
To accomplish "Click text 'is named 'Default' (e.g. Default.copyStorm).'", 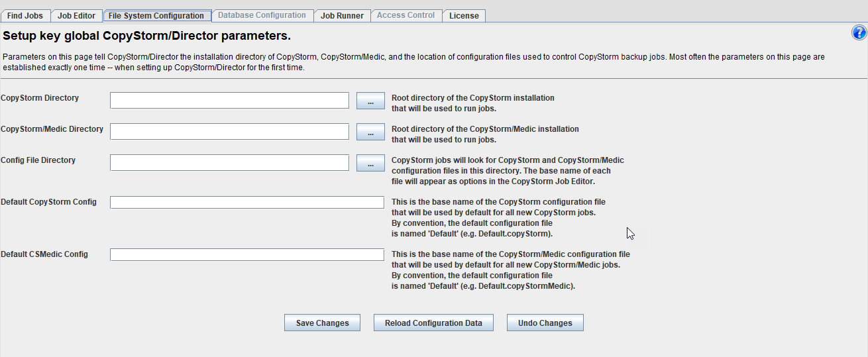I will point(472,234).
